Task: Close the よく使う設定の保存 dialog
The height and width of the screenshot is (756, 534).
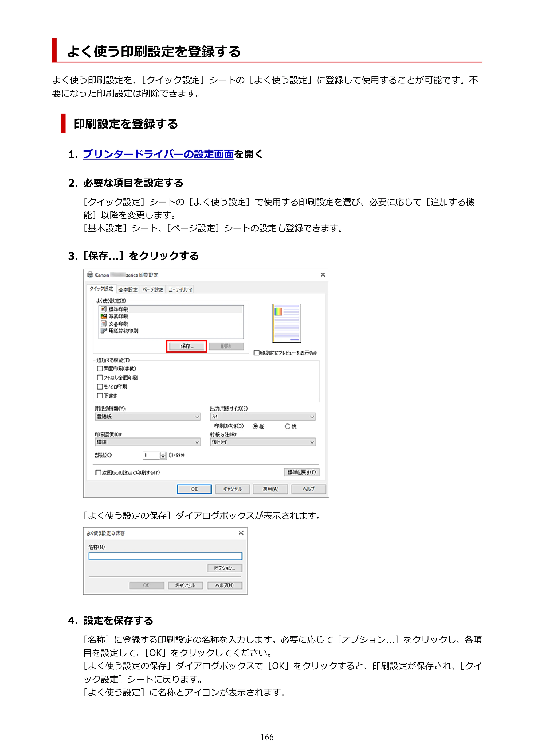Action: tap(241, 533)
